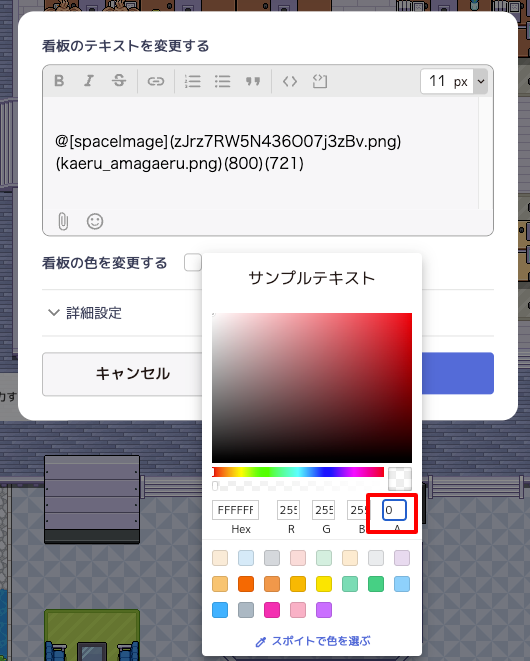Toggle bold formatting in the editor toolbar
Viewport: 530px width, 661px height.
[x=59, y=81]
